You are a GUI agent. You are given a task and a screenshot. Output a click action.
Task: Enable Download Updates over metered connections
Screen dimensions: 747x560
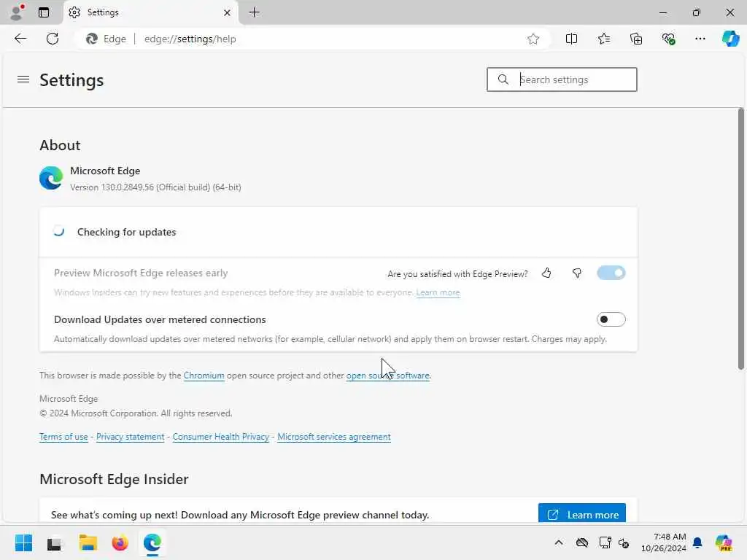coord(611,319)
